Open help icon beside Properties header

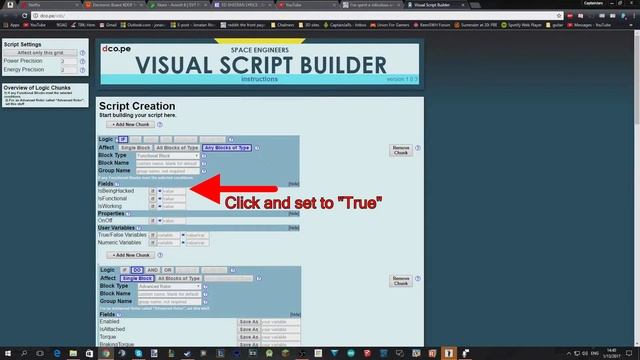[128, 214]
